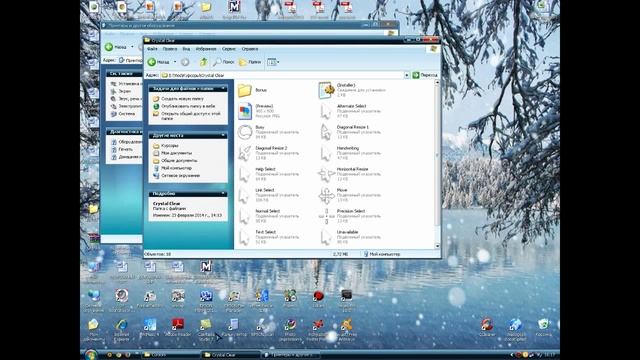Go up one folder level with the Up arrow
Image resolution: width=640 pixels, height=360 pixels.
tap(203, 62)
